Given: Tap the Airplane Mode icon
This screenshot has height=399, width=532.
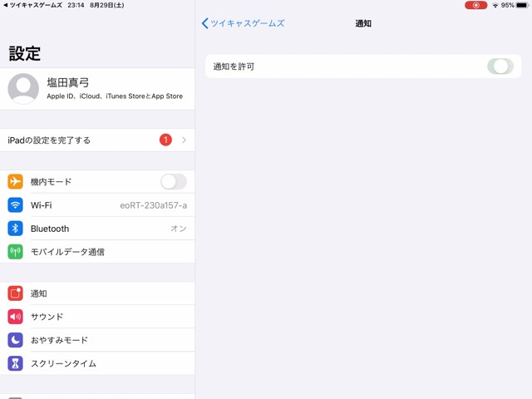Looking at the screenshot, I should (15, 181).
